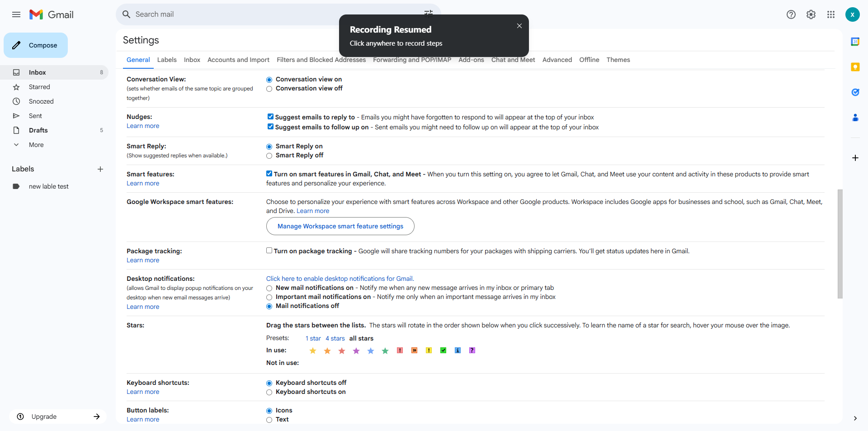The width and height of the screenshot is (868, 431).
Task: Open the new lable test label
Action: click(x=54, y=186)
